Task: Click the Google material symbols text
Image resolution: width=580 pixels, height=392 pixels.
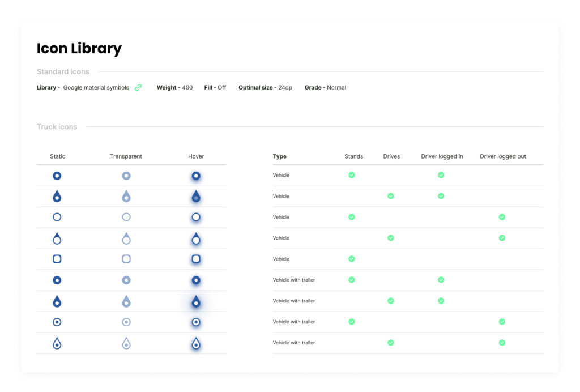Action: [x=96, y=88]
